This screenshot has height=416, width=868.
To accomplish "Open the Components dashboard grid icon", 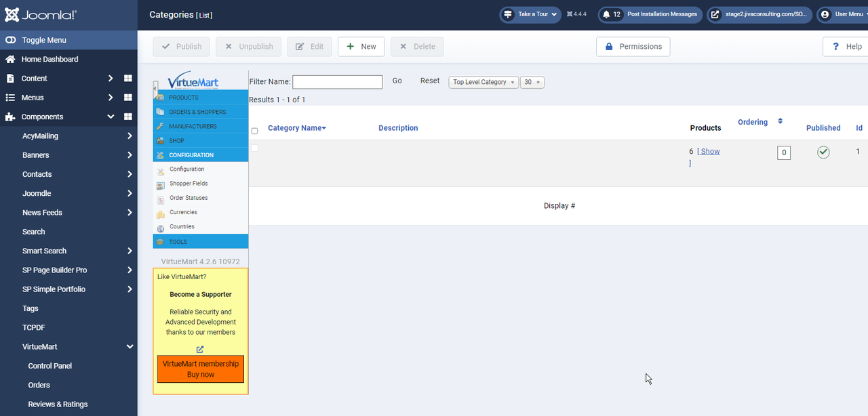I will coord(127,117).
